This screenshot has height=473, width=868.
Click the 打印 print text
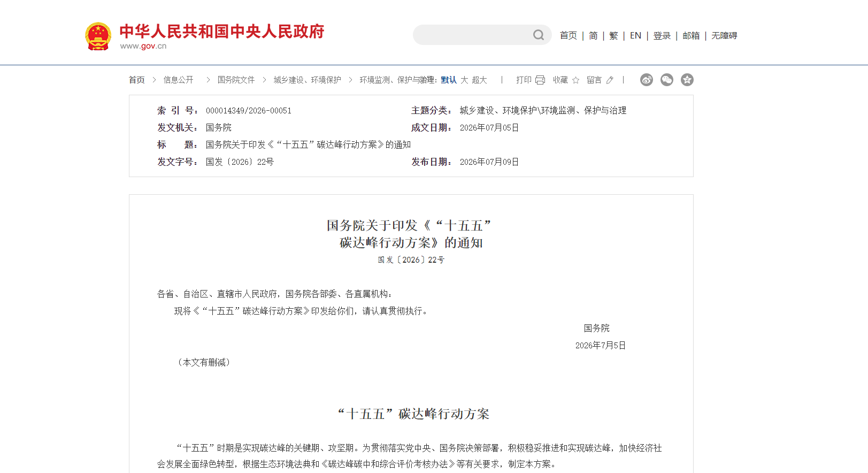tap(524, 80)
